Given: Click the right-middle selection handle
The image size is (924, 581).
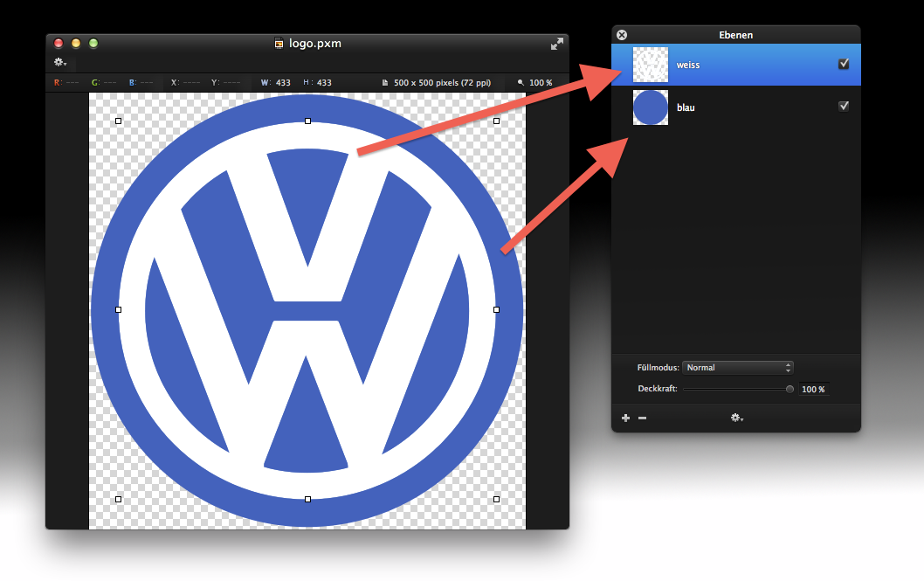Looking at the screenshot, I should (x=496, y=309).
